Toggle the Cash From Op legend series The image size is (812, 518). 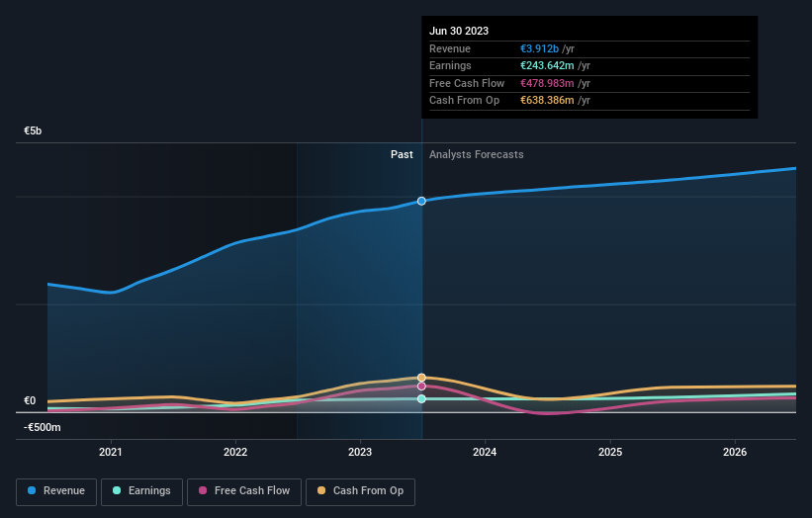(x=360, y=491)
